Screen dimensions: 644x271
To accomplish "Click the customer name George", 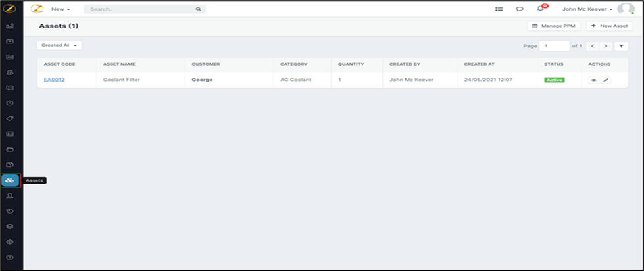I will (x=202, y=80).
